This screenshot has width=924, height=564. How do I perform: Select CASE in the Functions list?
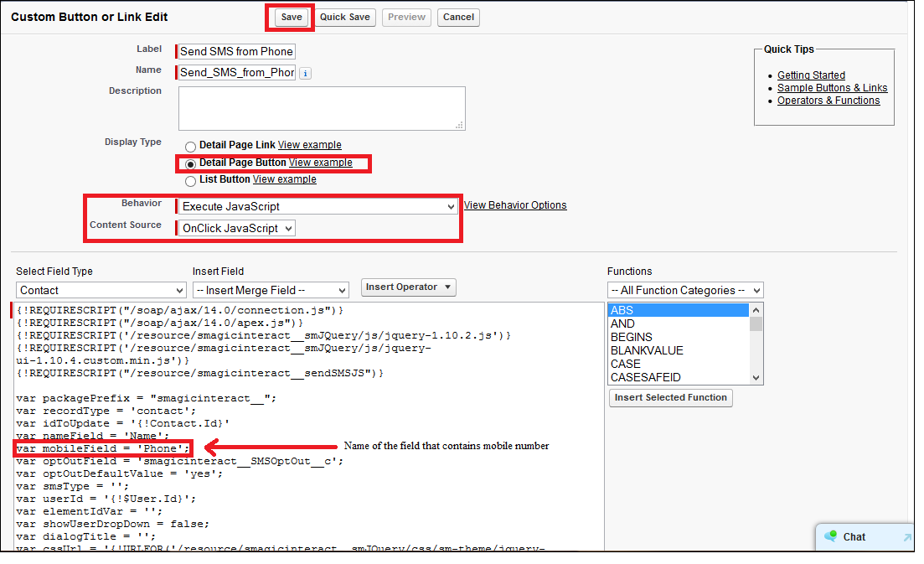click(679, 365)
